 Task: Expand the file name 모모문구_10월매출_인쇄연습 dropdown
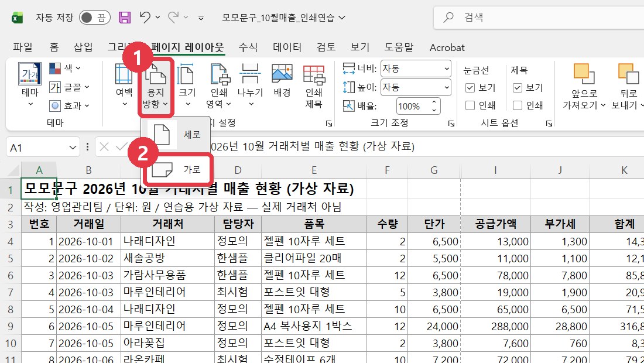(342, 18)
